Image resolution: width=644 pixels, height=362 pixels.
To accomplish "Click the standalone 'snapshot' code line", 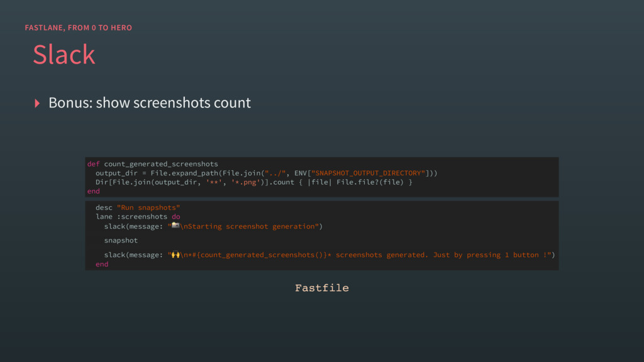I will click(121, 241).
